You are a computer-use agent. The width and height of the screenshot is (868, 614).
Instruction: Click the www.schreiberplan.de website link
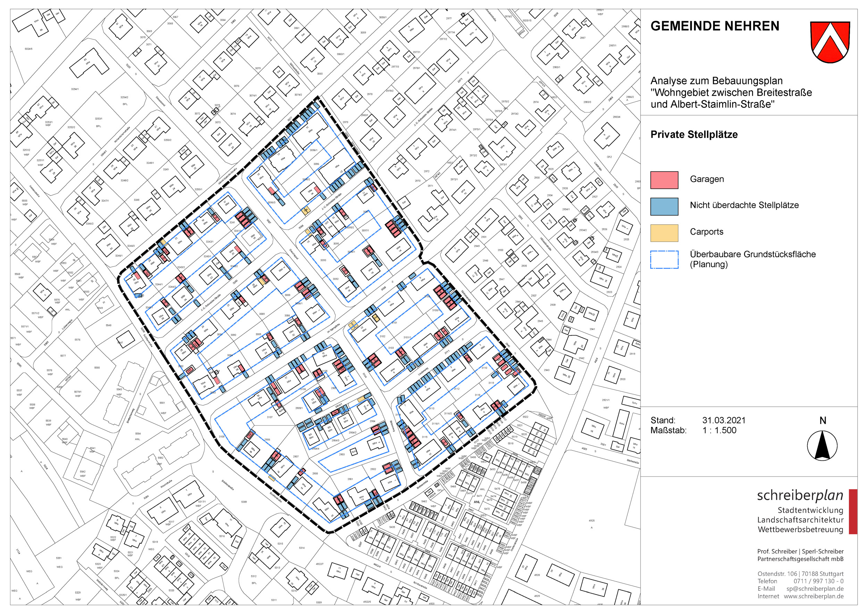(x=813, y=596)
